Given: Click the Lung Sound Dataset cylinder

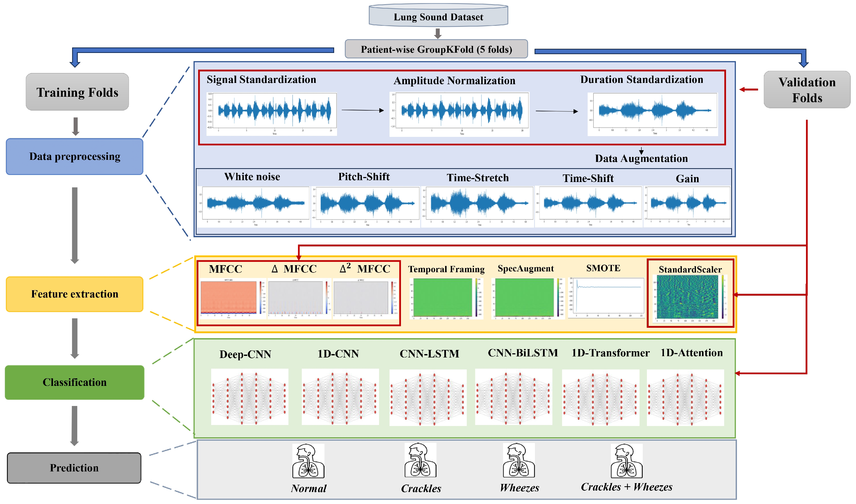Looking at the screenshot, I should tap(438, 16).
